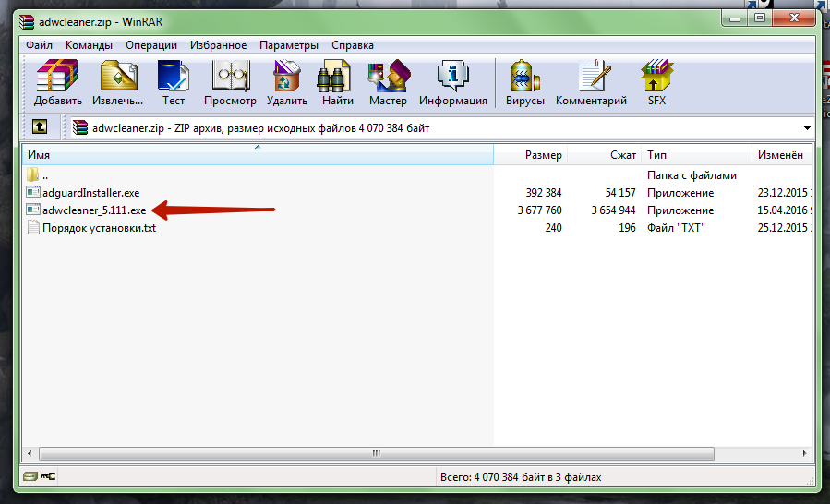Click the scrollbar left arrow
This screenshot has width=830, height=504.
(30, 454)
